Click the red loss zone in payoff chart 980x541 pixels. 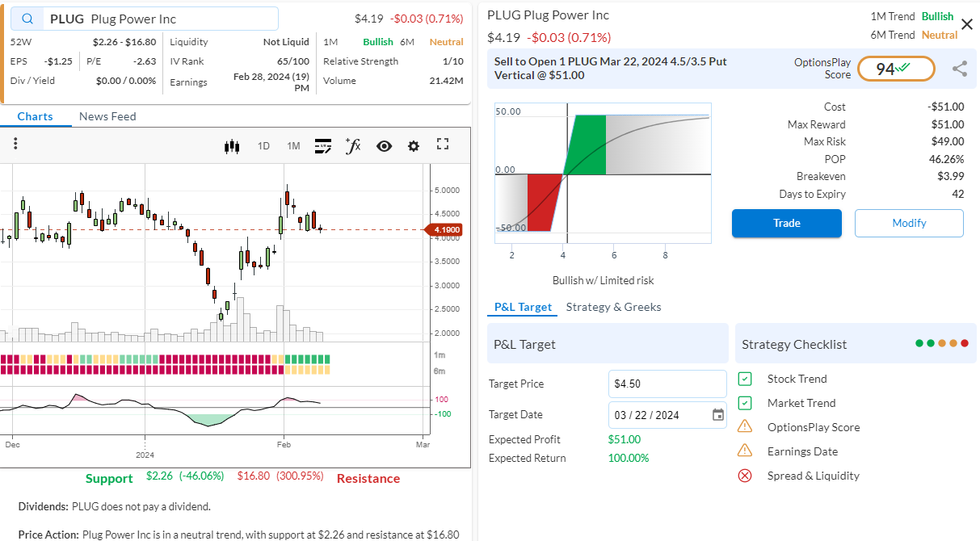coord(545,202)
